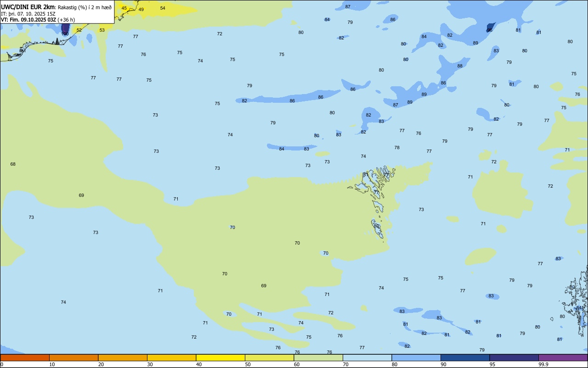Screen dimensions: 588x368
Task: Click the title text 'UWC/DINI EUR 2km'
Action: (x=28, y=6)
